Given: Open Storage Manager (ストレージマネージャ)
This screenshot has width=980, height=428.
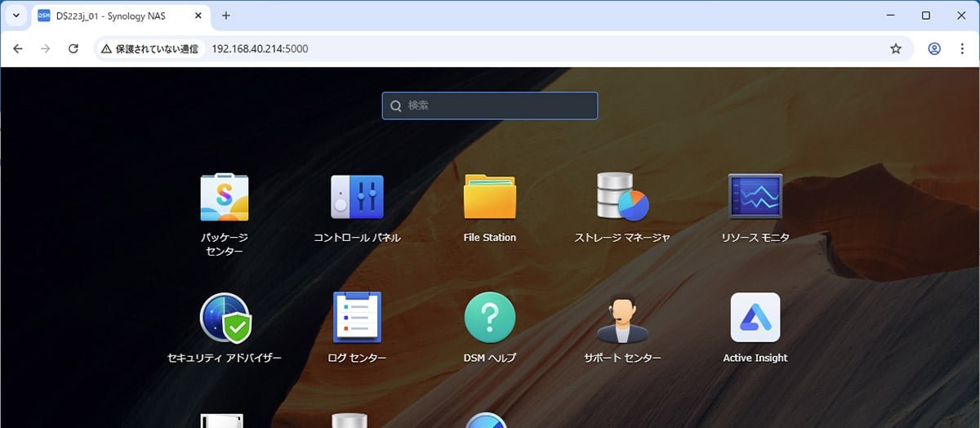Looking at the screenshot, I should [x=622, y=198].
